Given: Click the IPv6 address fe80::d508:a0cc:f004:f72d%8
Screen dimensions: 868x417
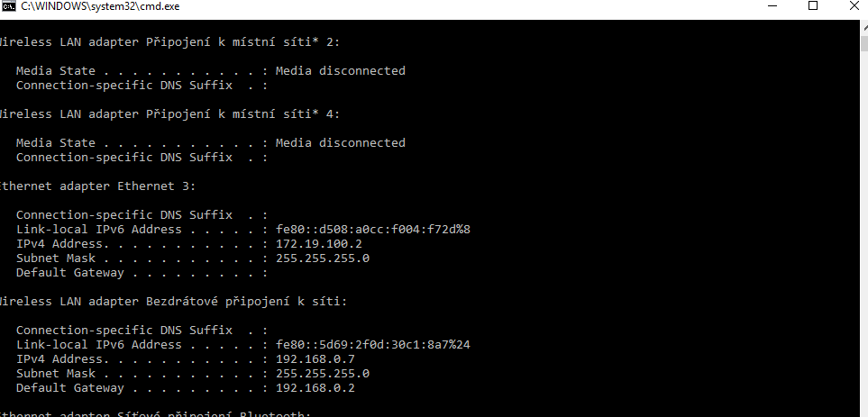Looking at the screenshot, I should [372, 229].
